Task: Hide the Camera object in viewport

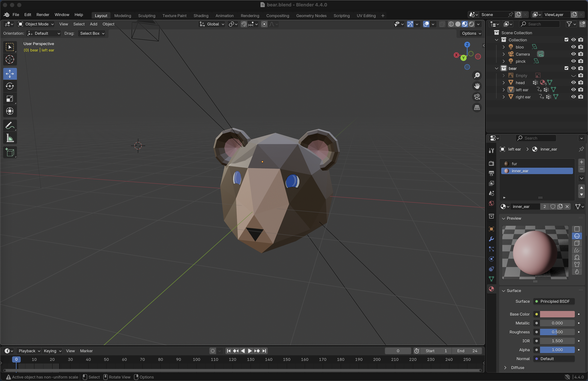Action: (573, 54)
